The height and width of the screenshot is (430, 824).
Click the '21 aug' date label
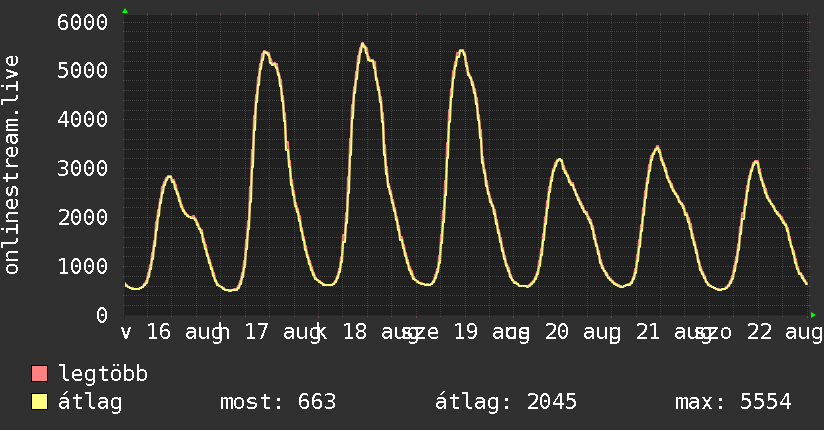(x=674, y=333)
